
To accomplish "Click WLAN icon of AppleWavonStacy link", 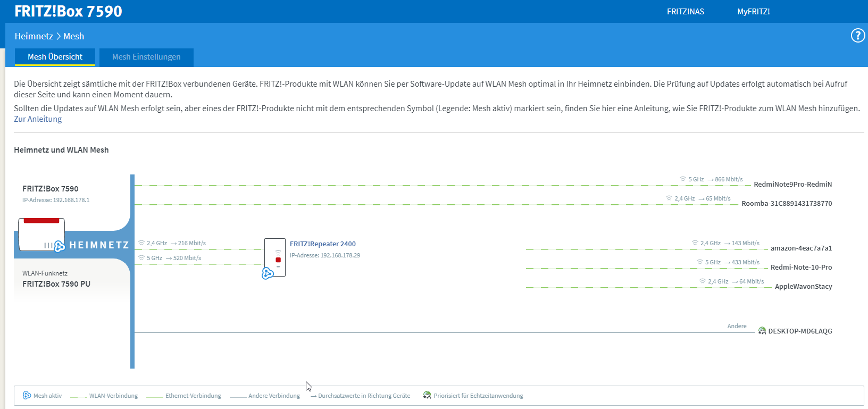I will pos(703,281).
